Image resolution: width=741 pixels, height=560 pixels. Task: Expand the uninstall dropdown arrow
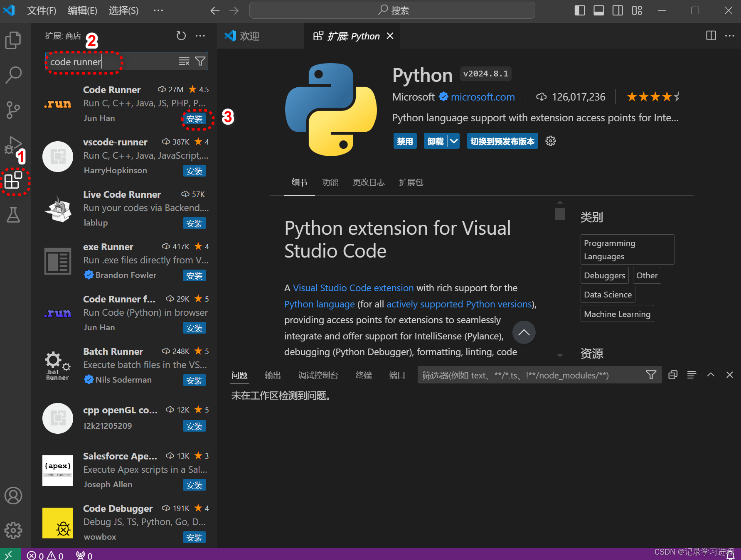(454, 141)
